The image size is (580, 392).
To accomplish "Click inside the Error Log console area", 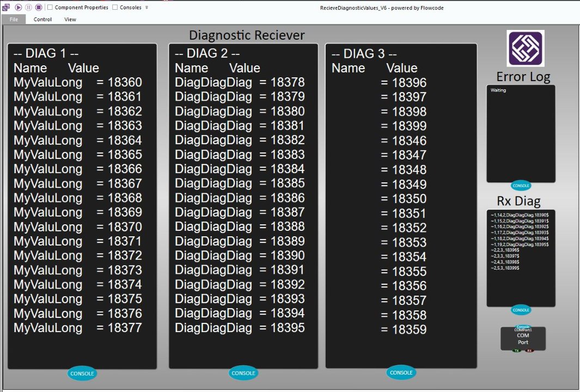I will pyautogui.click(x=521, y=133).
